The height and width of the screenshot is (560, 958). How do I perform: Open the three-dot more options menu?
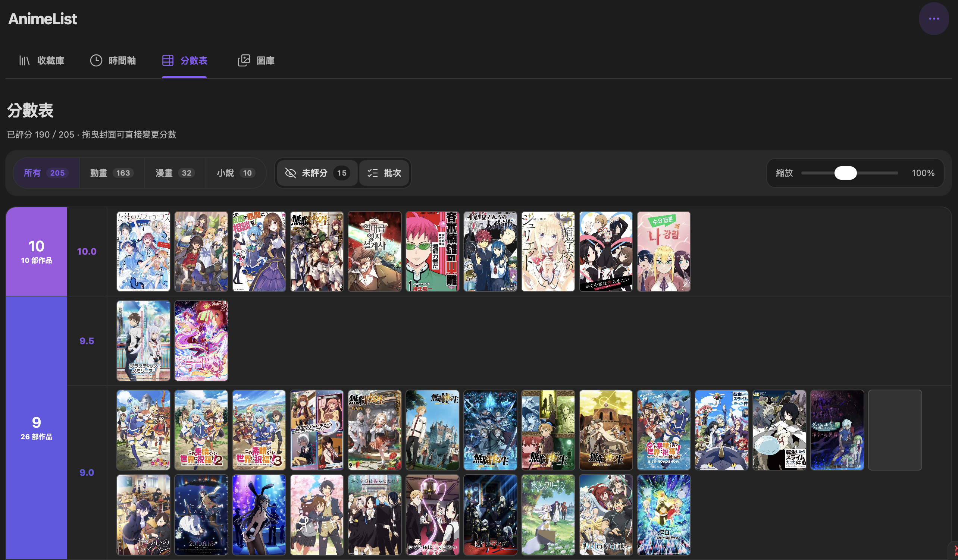[933, 19]
